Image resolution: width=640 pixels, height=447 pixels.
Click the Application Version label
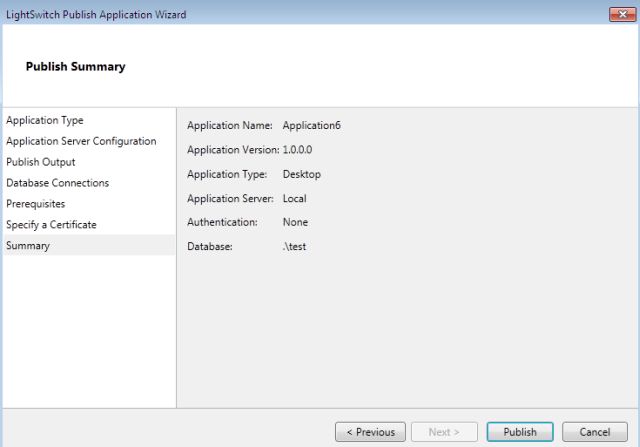(x=233, y=150)
